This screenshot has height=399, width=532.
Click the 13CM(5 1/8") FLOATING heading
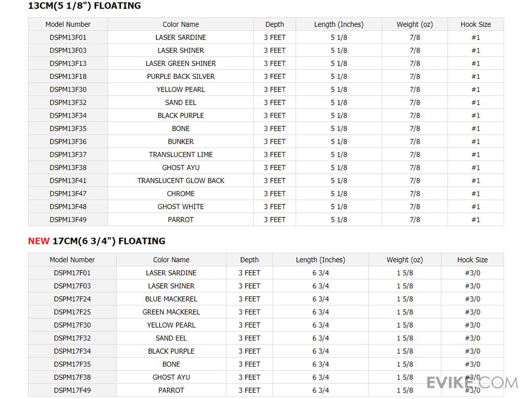click(x=84, y=6)
